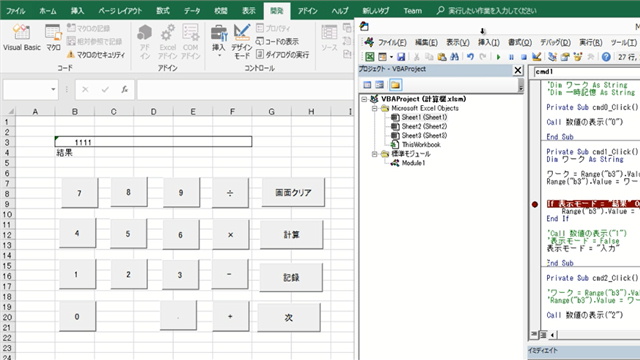Click the 記録 button
Image resolution: width=640 pixels, height=360 pixels.
pos(291,278)
